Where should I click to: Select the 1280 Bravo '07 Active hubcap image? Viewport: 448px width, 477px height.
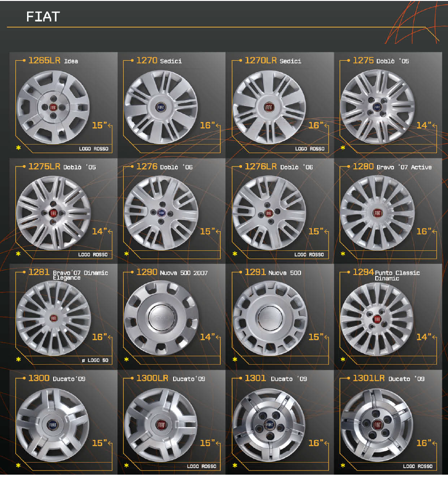click(378, 213)
